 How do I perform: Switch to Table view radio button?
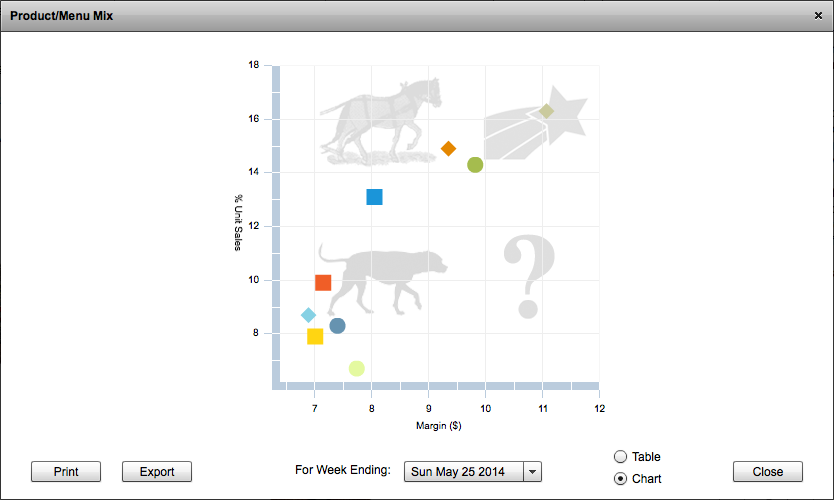(620, 456)
